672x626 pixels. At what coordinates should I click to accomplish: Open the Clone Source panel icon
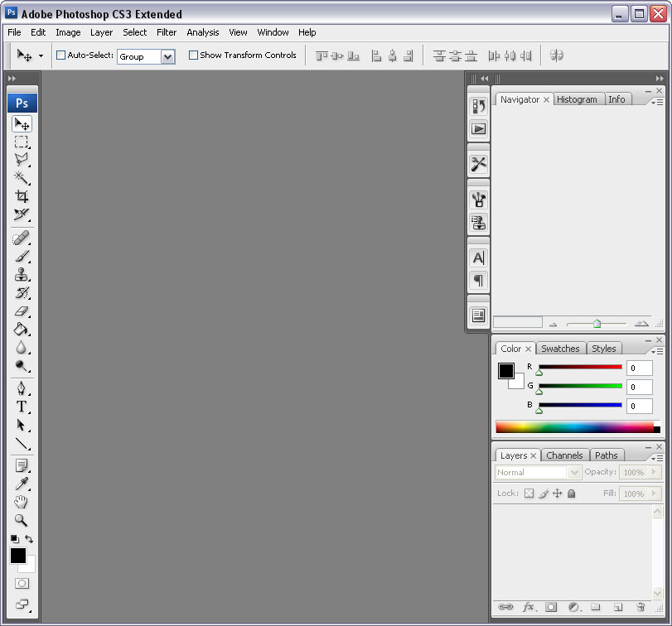pyautogui.click(x=479, y=223)
